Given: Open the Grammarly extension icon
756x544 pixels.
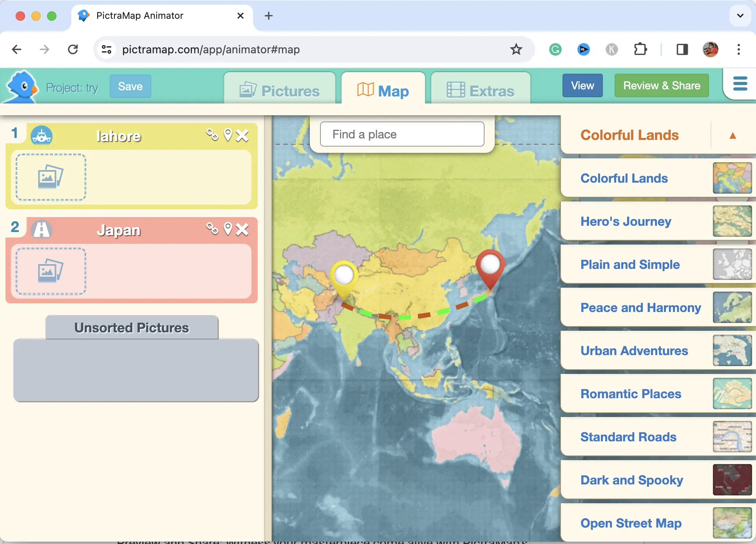Looking at the screenshot, I should pyautogui.click(x=555, y=49).
